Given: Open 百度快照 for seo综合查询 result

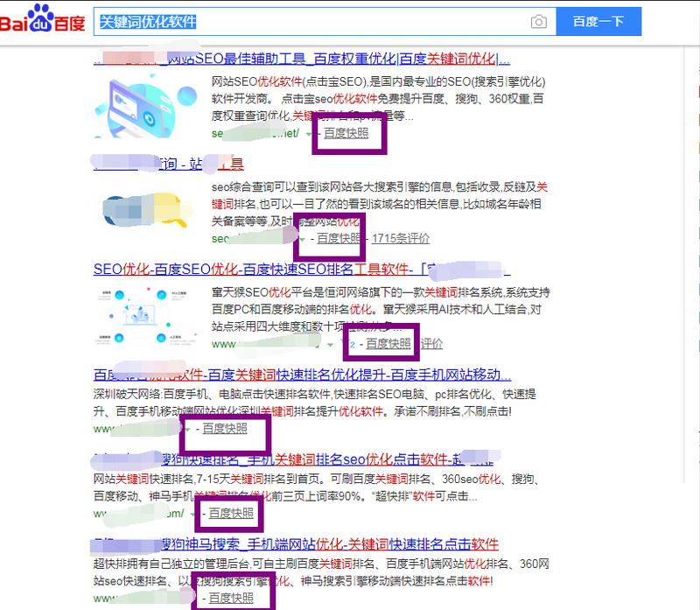Looking at the screenshot, I should coord(339,238).
